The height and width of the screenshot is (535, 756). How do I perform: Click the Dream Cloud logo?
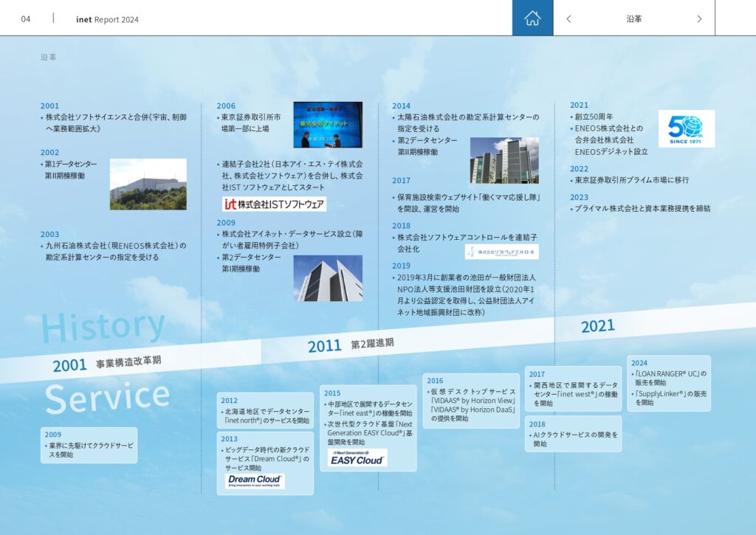pyautogui.click(x=255, y=480)
